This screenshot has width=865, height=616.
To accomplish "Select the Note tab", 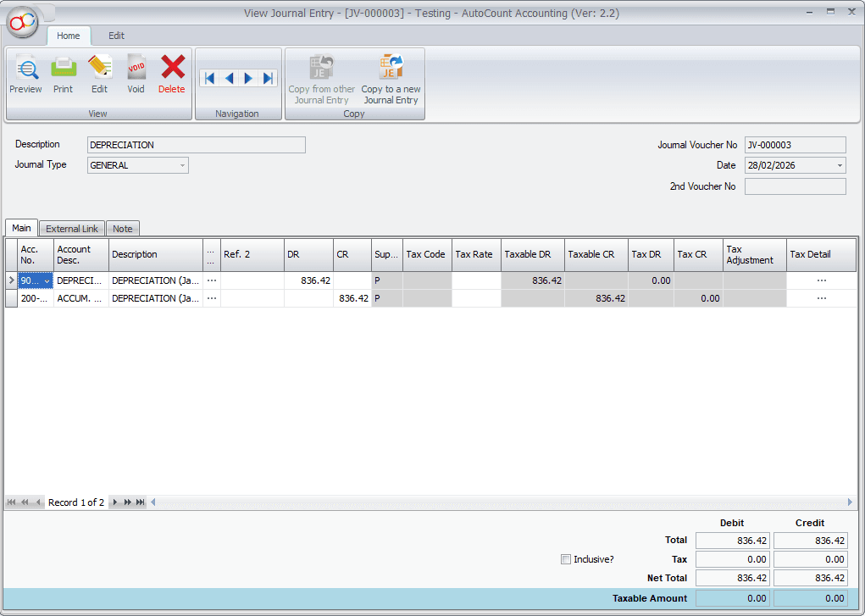I will [x=123, y=229].
